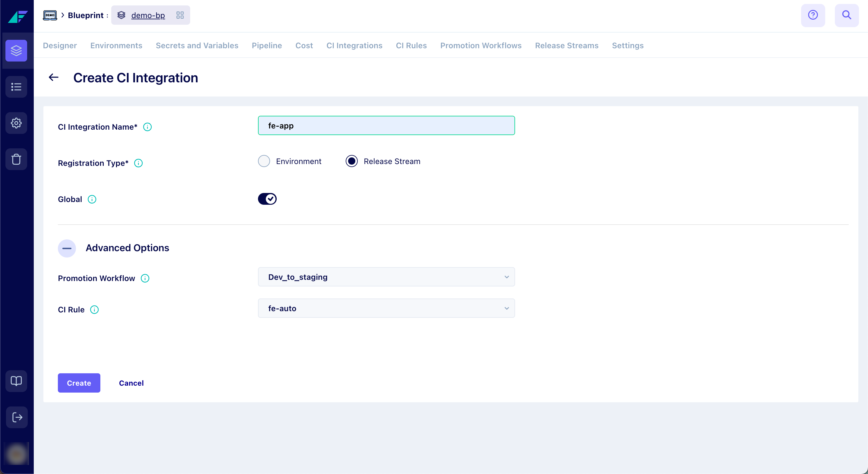The image size is (868, 474).
Task: Click the Cancel button
Action: click(131, 383)
